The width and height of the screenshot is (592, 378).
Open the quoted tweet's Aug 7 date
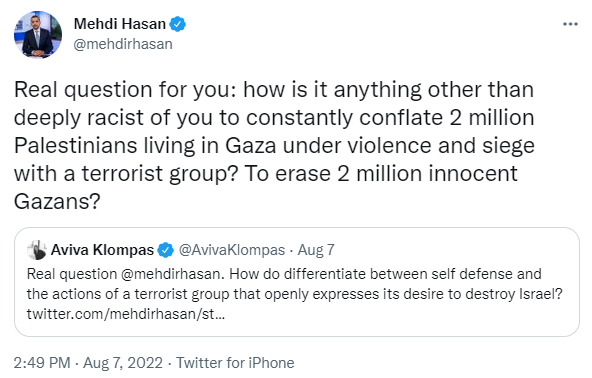(316, 250)
